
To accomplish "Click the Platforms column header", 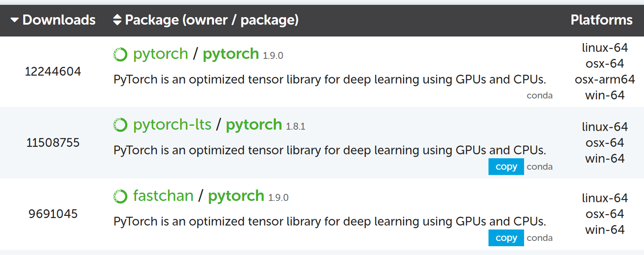I will [601, 20].
